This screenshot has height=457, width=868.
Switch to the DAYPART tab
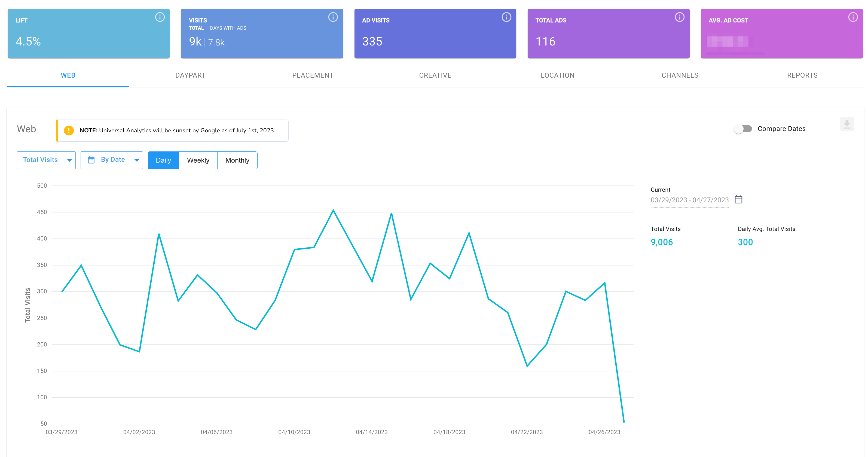(x=190, y=75)
